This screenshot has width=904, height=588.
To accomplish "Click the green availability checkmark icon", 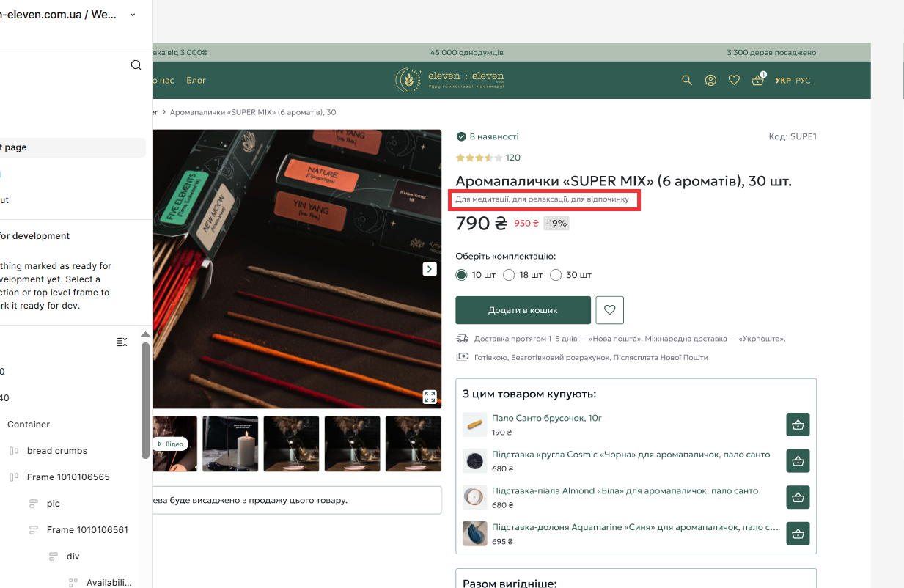I will click(461, 136).
